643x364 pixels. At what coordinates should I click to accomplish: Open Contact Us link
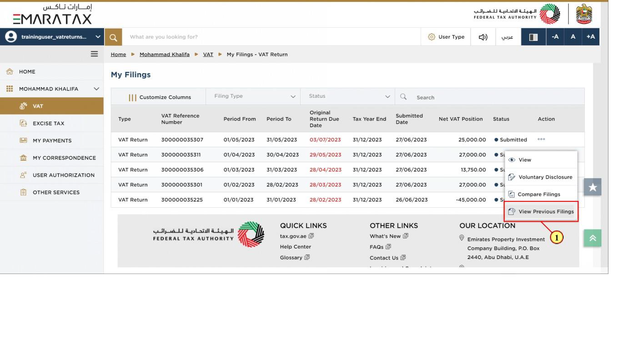[387, 258]
